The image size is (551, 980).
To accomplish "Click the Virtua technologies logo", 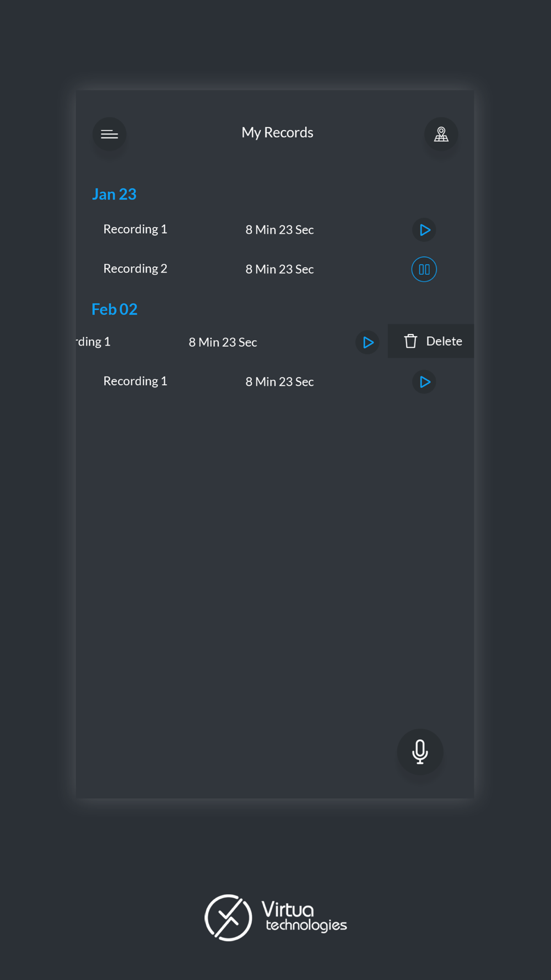I will click(x=275, y=918).
